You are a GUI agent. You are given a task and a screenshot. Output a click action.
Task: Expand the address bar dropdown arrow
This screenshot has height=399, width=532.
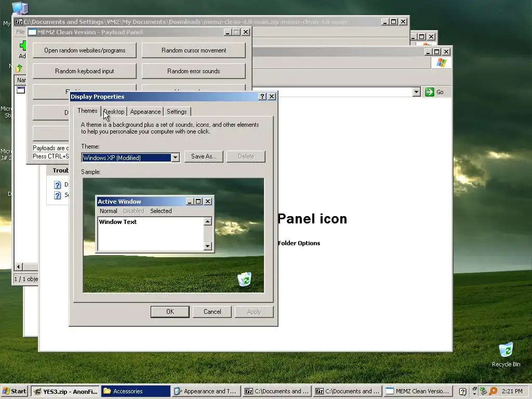pyautogui.click(x=416, y=92)
